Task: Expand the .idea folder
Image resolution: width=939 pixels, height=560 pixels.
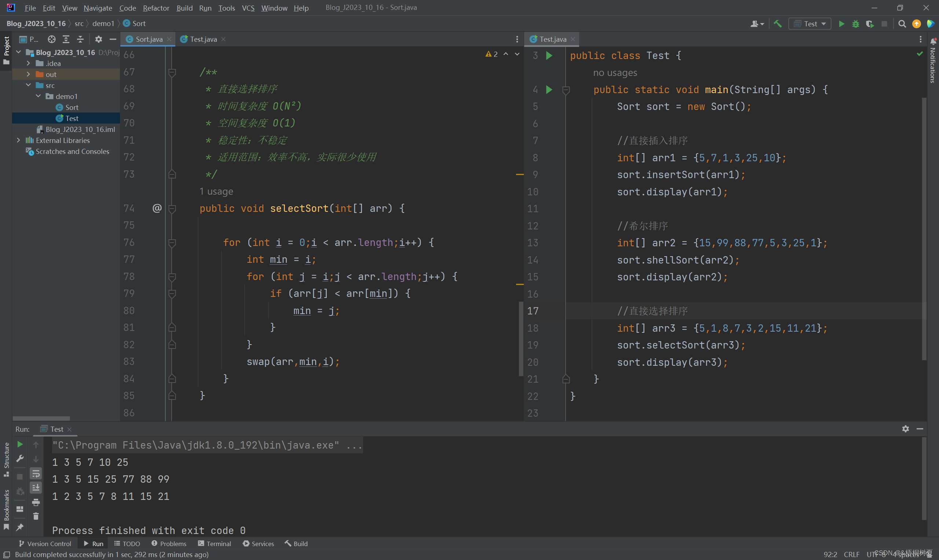Action: (28, 63)
